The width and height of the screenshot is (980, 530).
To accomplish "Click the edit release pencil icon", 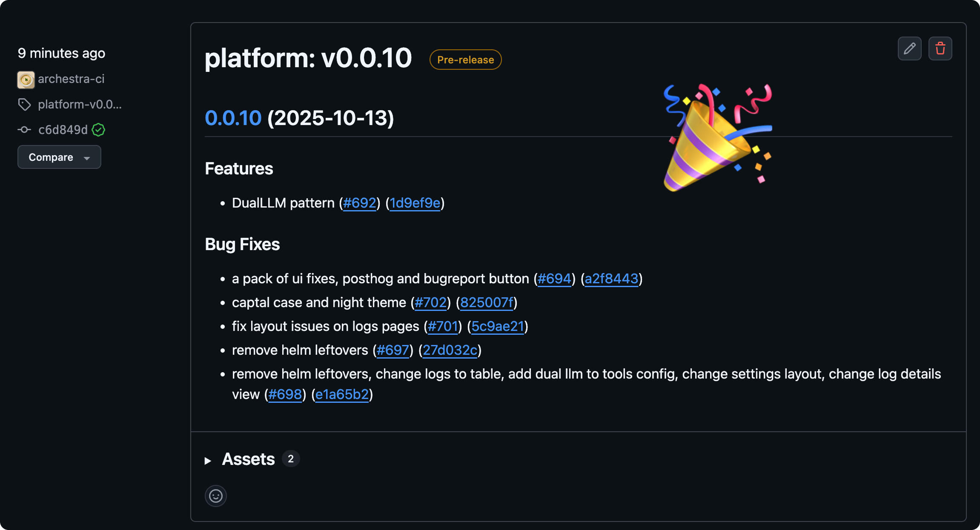I will tap(909, 48).
